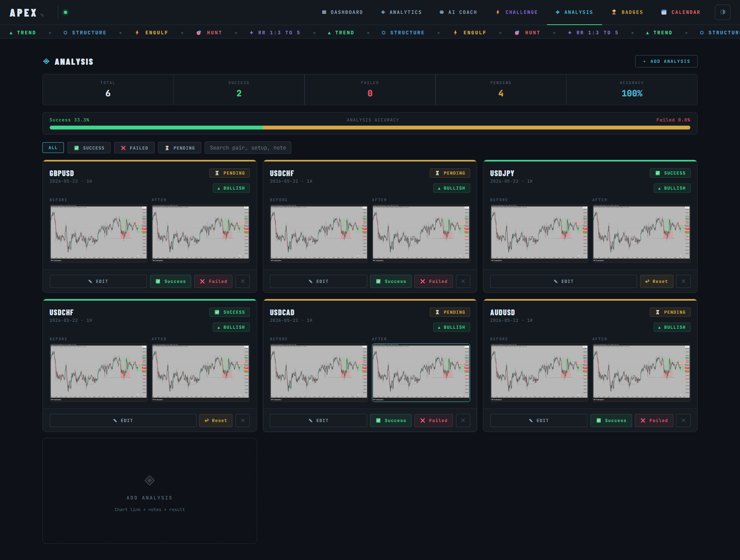Mark USDCAD analysis as Failed
The width and height of the screenshot is (740, 560).
click(434, 420)
